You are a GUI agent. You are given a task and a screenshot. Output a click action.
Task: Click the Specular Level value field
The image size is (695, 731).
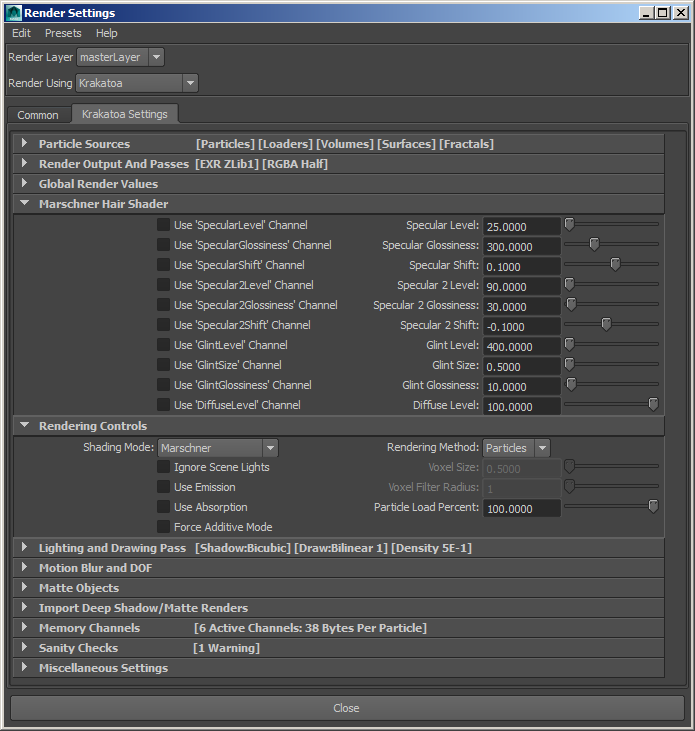point(522,227)
